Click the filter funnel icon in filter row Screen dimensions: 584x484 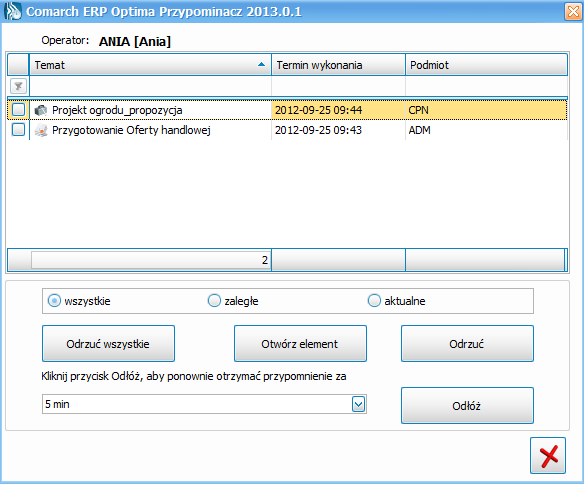[18, 87]
